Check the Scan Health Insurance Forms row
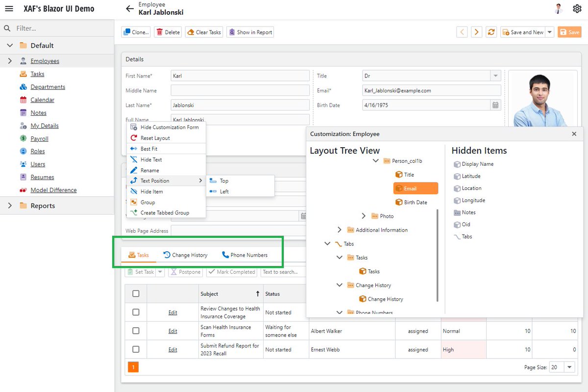 (x=136, y=331)
